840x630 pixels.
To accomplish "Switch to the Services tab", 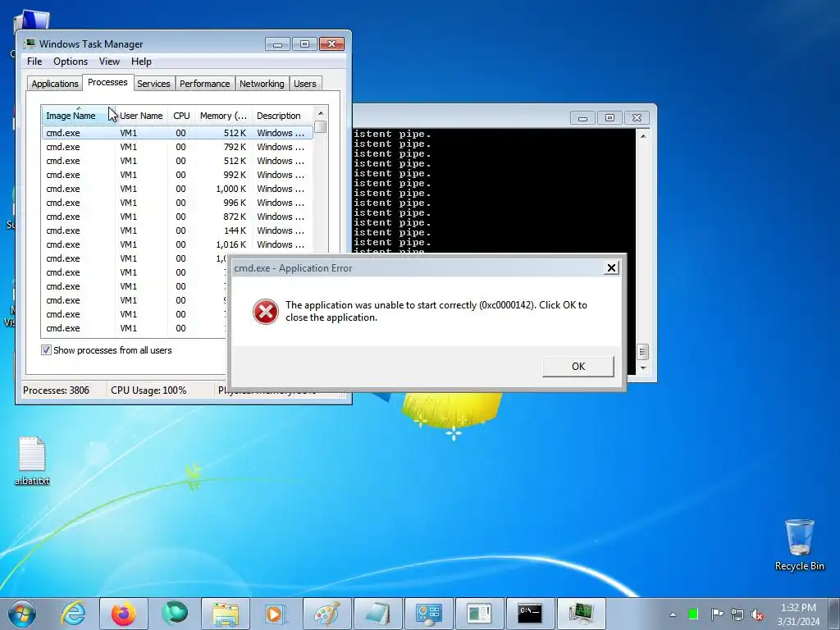I will (x=153, y=84).
